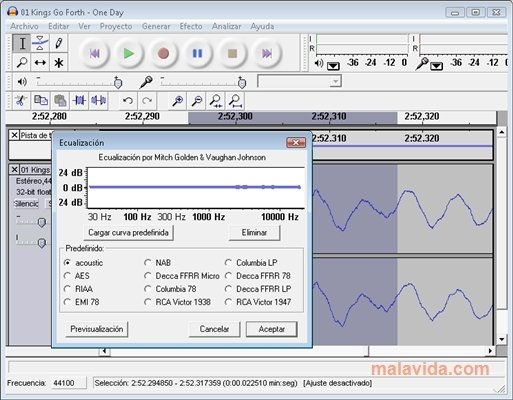Click the output speaker meter icon
This screenshot has height=400, width=513.
pos(319,63)
